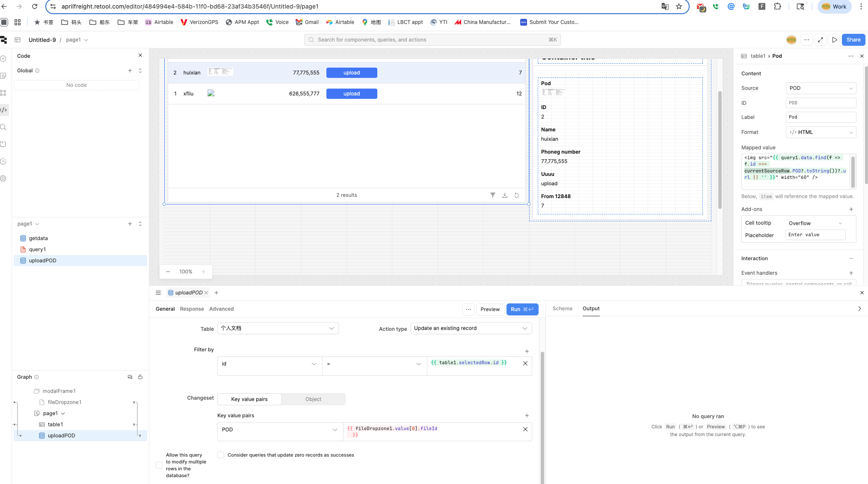Click the fullscreen expand icon in header

(x=820, y=40)
